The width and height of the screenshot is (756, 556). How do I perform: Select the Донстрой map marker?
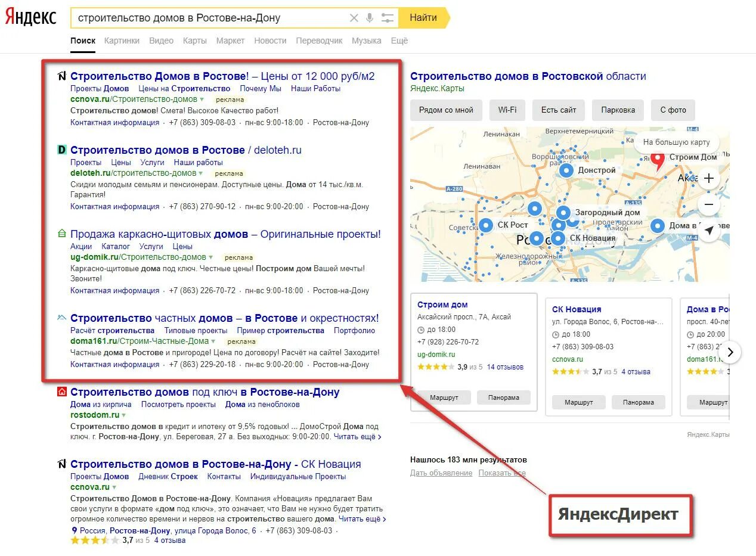566,170
